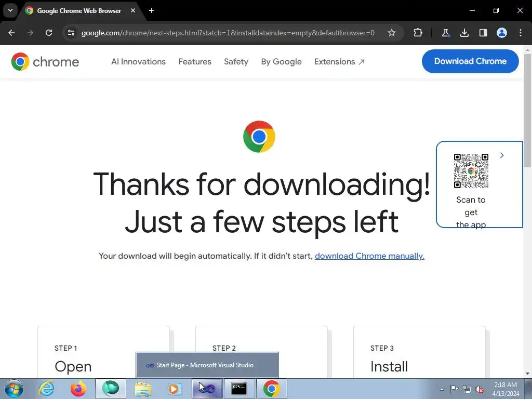This screenshot has height=399, width=532.
Task: Open Extensions external link
Action: [x=339, y=62]
